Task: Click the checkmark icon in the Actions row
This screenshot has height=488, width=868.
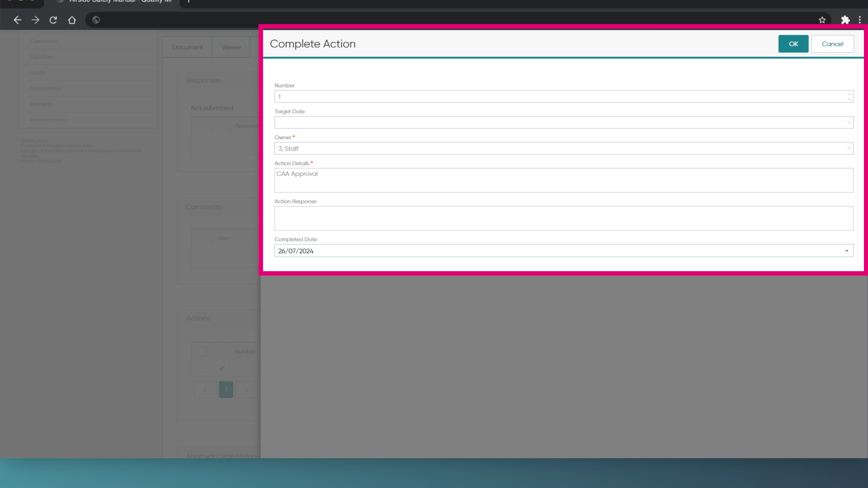Action: (221, 368)
